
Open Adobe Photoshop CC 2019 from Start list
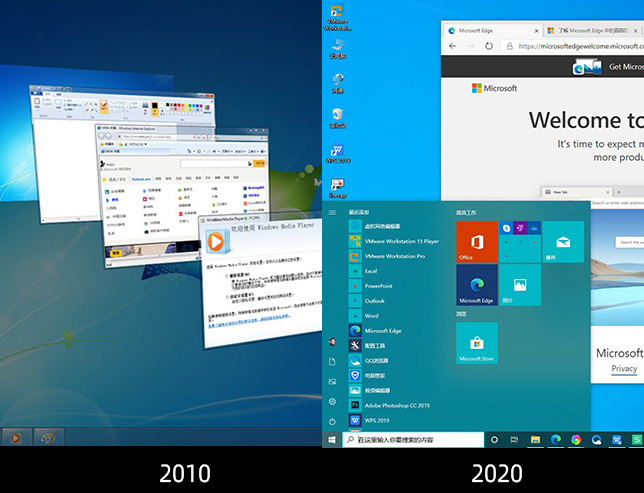390,405
